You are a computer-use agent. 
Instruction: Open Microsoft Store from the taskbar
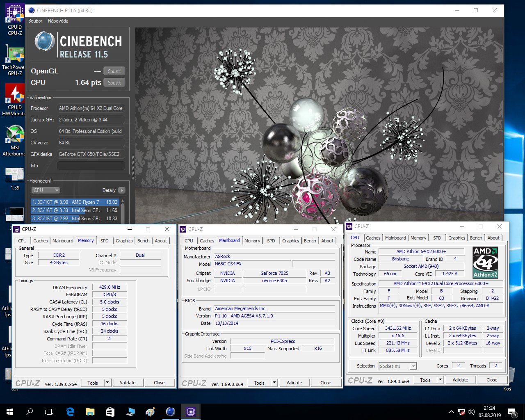(110, 412)
